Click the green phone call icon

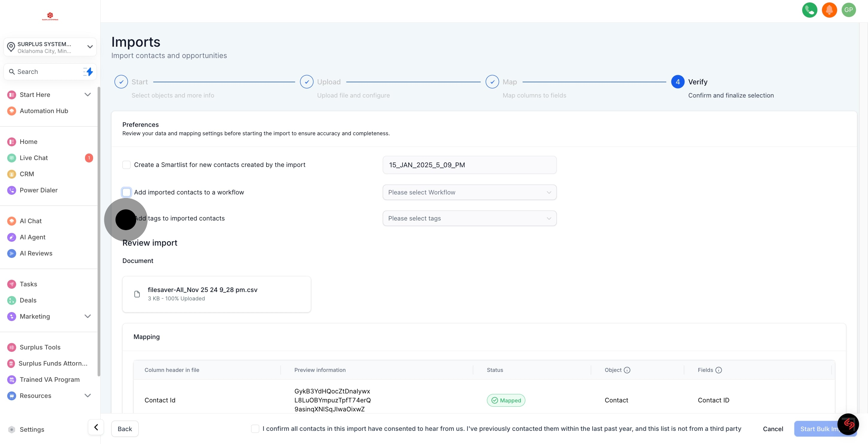[x=809, y=10]
